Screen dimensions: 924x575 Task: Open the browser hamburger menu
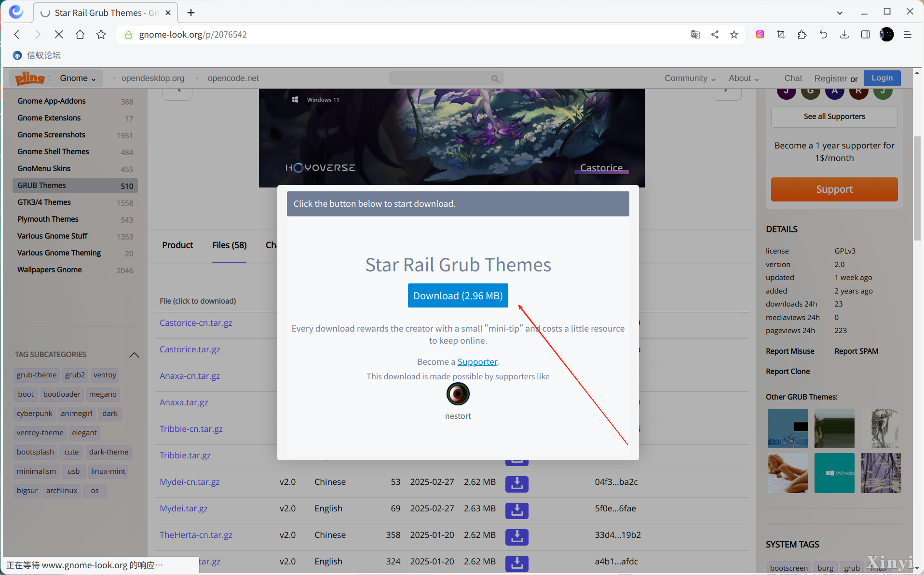pyautogui.click(x=908, y=34)
